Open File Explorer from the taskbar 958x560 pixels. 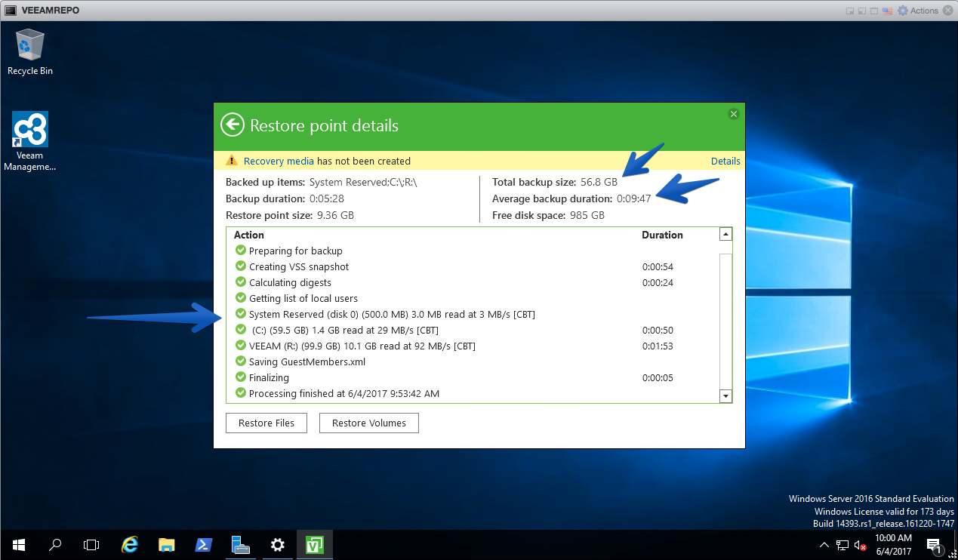pos(167,545)
